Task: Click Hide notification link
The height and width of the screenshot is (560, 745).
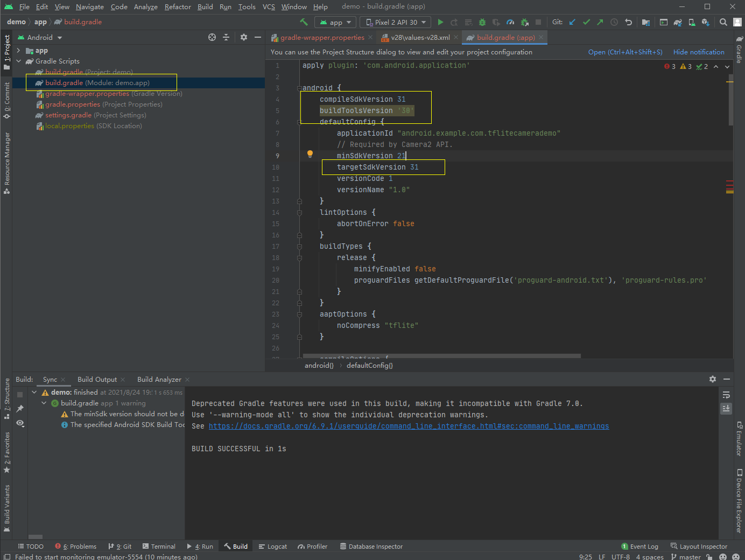Action: [699, 52]
